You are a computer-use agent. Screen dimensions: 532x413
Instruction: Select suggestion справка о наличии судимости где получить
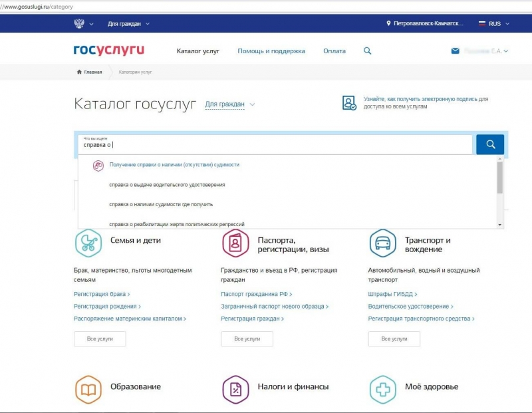tap(161, 204)
